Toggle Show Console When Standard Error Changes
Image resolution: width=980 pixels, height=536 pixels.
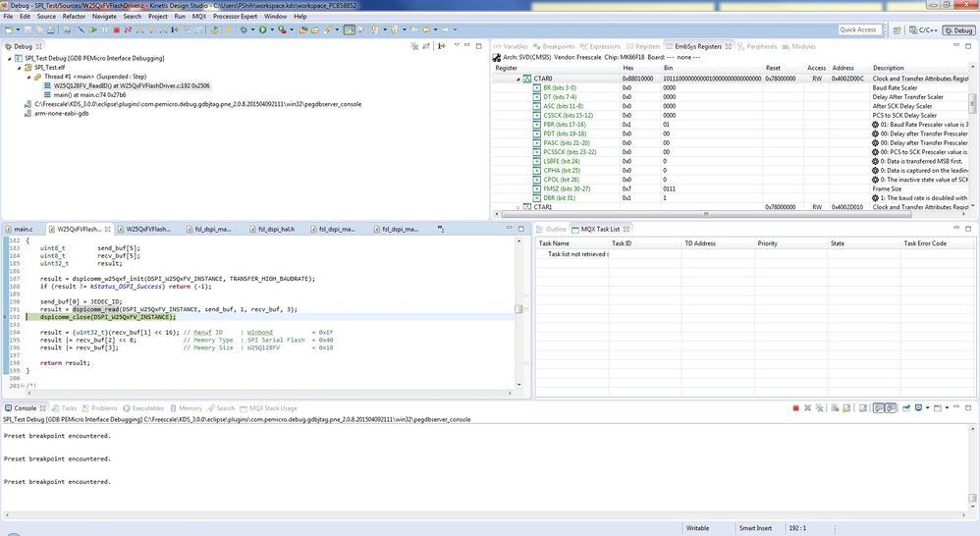click(x=891, y=408)
